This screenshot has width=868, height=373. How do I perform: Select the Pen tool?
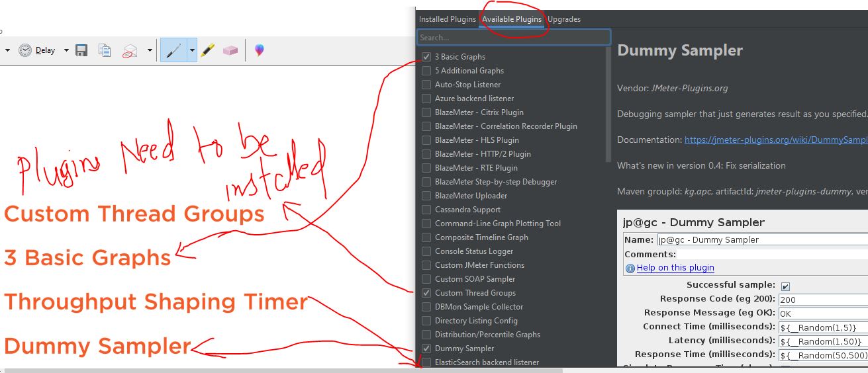[173, 50]
